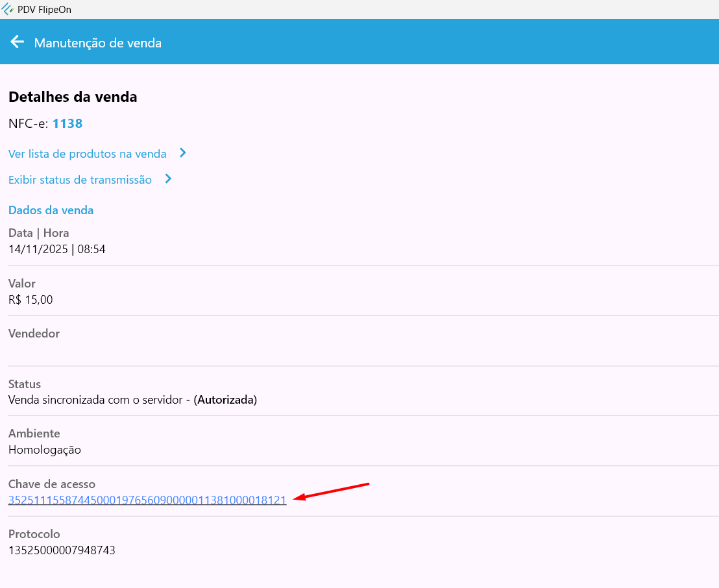The width and height of the screenshot is (719, 588).
Task: Click the Chave de acesso label
Action: point(52,484)
